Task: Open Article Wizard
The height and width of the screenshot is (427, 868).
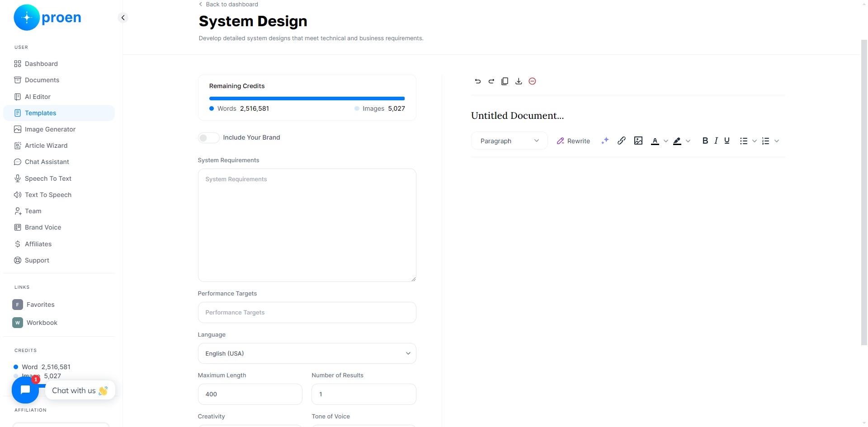Action: point(59,145)
